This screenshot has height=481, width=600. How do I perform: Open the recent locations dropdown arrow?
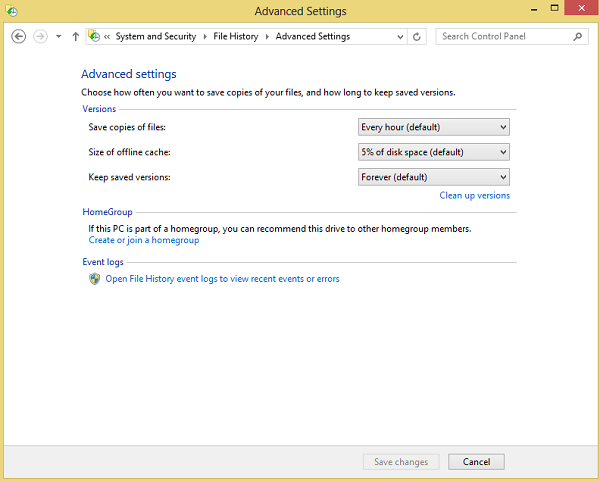pos(59,36)
